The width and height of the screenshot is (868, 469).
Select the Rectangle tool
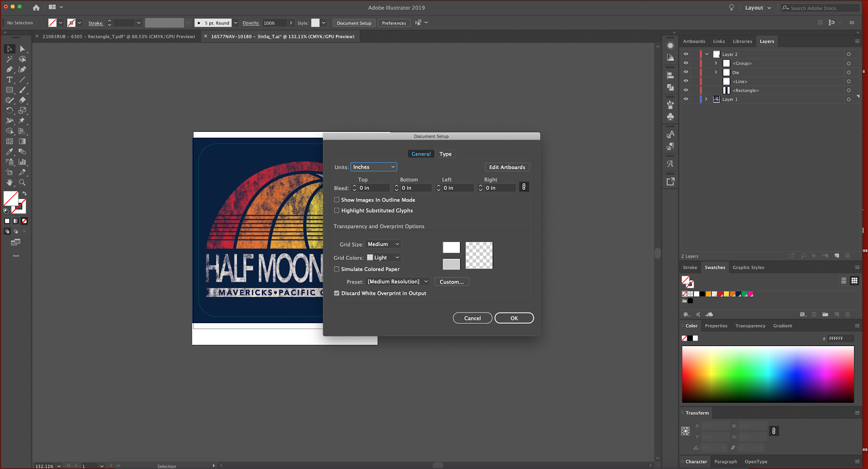click(x=9, y=90)
